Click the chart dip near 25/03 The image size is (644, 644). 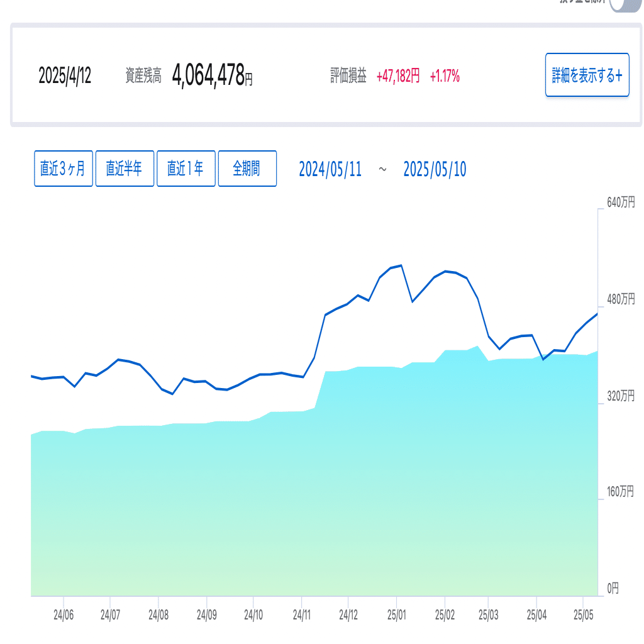pos(500,349)
